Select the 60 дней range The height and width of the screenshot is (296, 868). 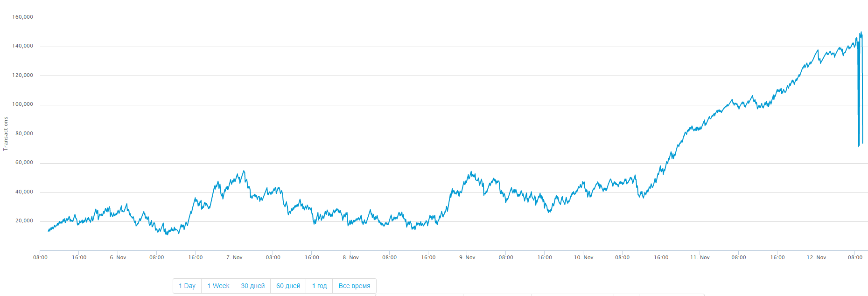coord(288,286)
